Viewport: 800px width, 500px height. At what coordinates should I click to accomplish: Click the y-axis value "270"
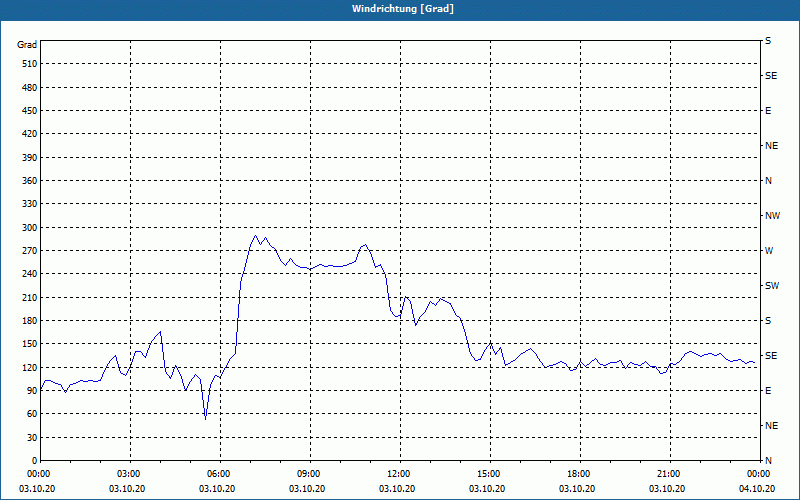click(x=30, y=251)
